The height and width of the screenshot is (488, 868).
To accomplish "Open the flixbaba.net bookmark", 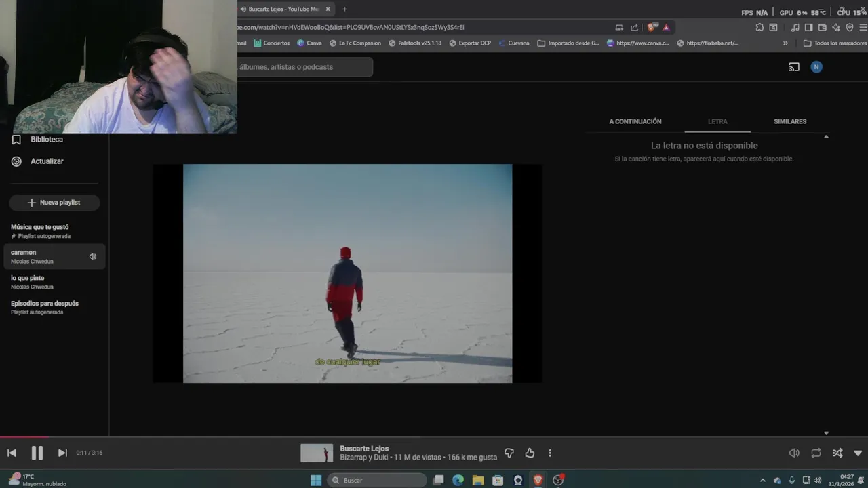I will click(707, 43).
